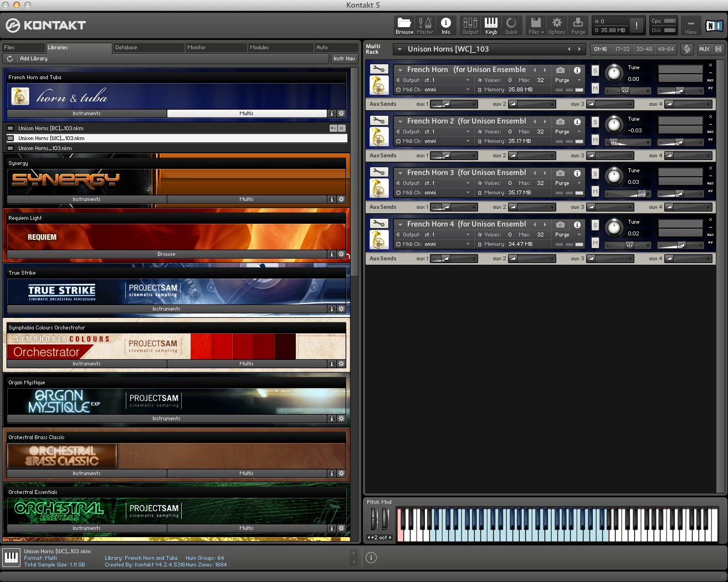The image size is (728, 582).
Task: Switch to the Modules tab
Action: click(x=280, y=48)
